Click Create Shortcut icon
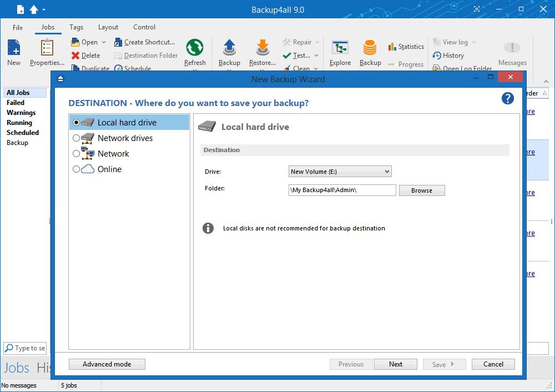The image size is (555, 392). pos(118,43)
